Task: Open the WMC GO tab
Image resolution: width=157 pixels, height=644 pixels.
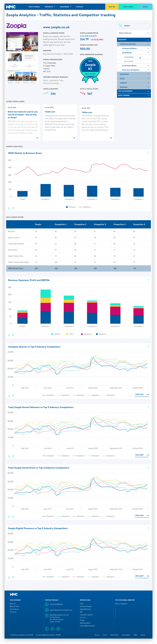Action: click(112, 7)
